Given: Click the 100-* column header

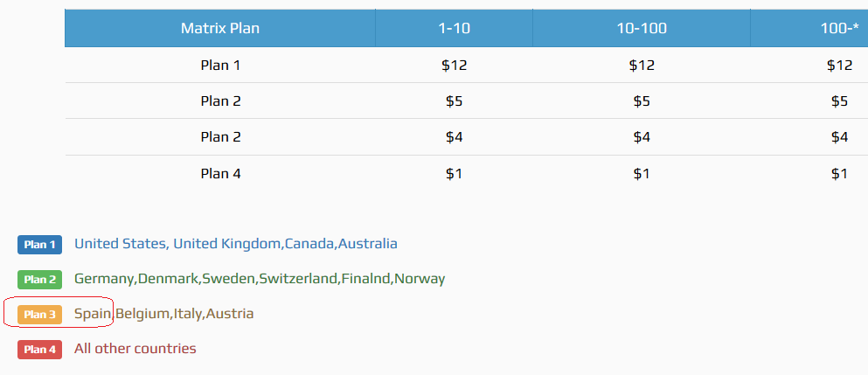Looking at the screenshot, I should click(x=839, y=28).
